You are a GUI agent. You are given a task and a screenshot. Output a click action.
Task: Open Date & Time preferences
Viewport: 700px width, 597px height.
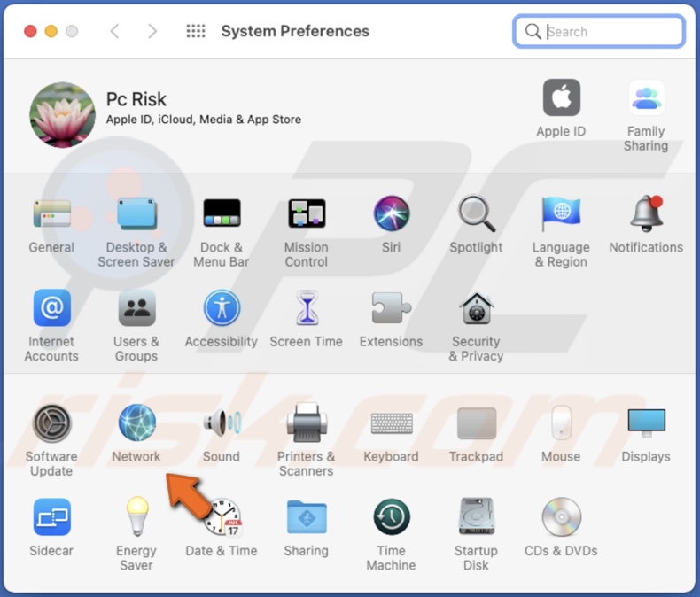[x=222, y=517]
